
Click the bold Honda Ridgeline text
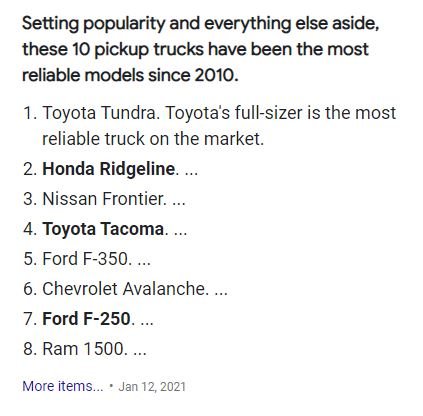pos(108,169)
